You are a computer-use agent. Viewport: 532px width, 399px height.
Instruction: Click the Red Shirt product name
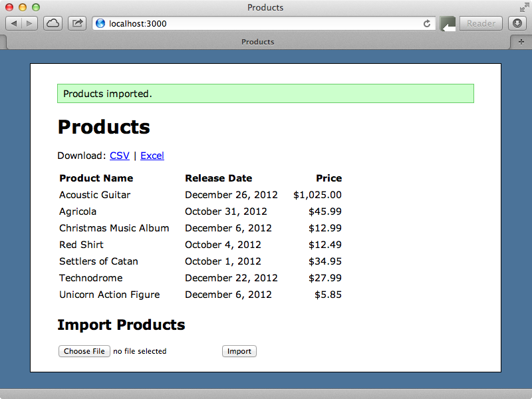[x=81, y=245]
